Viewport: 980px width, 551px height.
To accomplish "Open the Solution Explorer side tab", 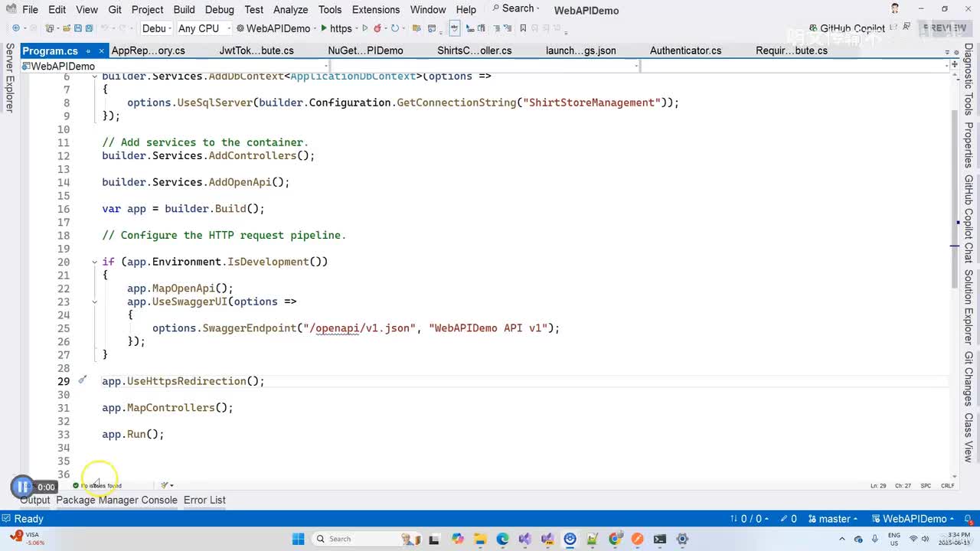I will [969, 307].
